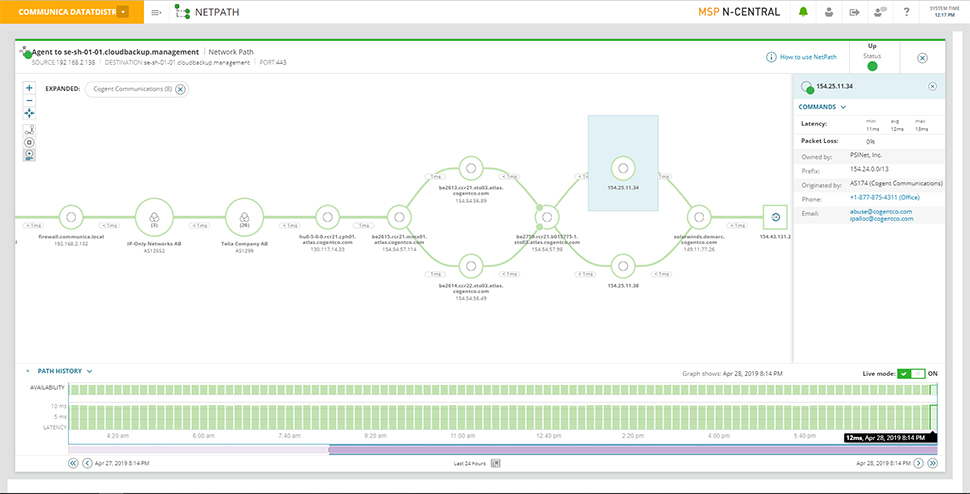Click the green status dot in details panel header
The image size is (970, 494).
tap(810, 90)
